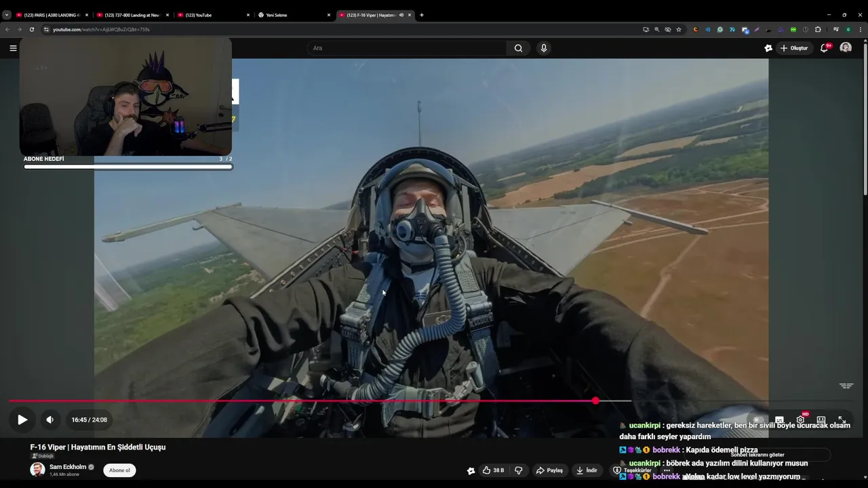The height and width of the screenshot is (488, 868).
Task: Open the Grammarly green G extension
Action: tap(720, 29)
